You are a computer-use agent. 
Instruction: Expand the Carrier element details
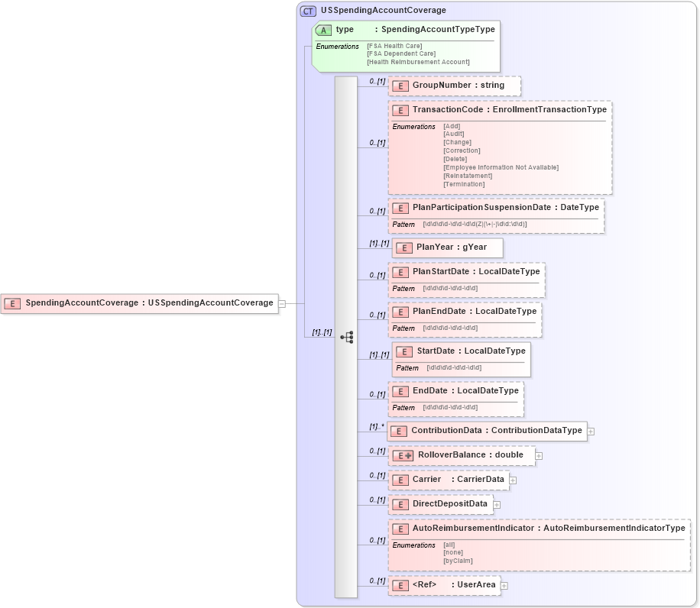512,480
